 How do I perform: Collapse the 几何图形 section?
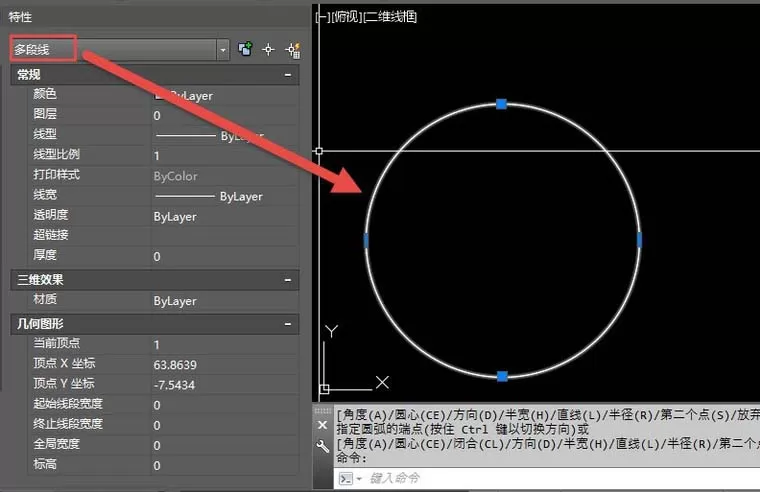[x=288, y=324]
